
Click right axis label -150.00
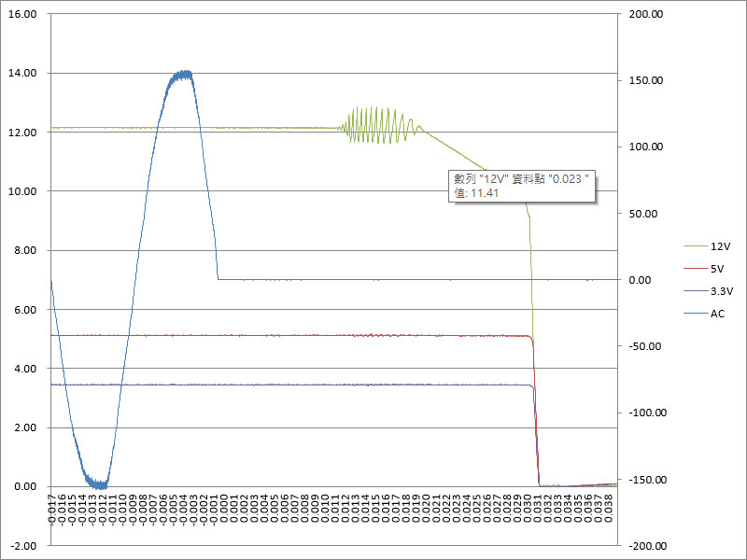click(647, 480)
